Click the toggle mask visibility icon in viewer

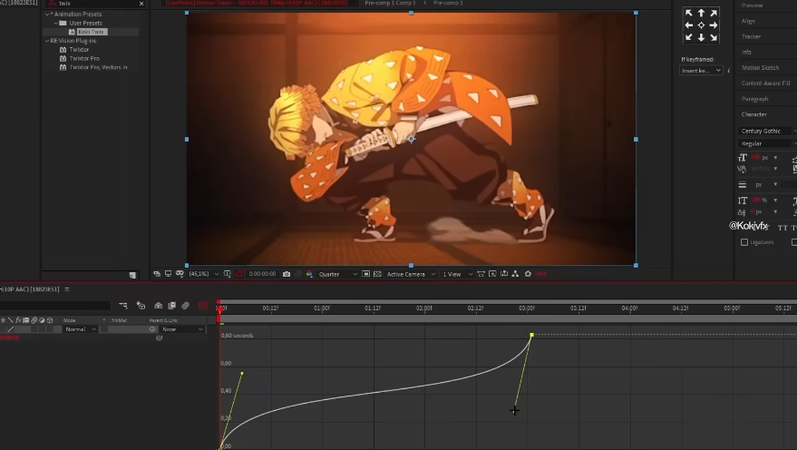coord(239,274)
